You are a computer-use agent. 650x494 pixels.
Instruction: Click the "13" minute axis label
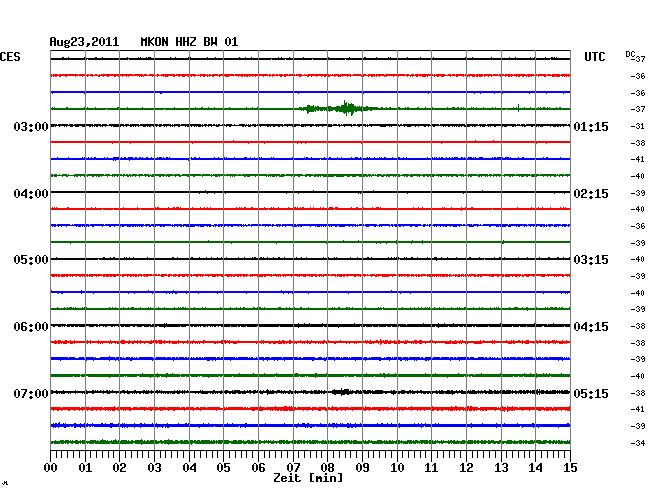click(501, 468)
